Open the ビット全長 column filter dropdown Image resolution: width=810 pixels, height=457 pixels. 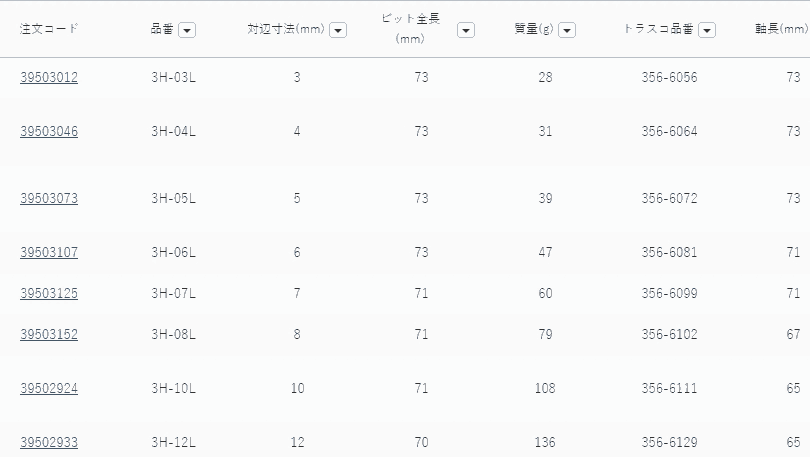coord(466,30)
